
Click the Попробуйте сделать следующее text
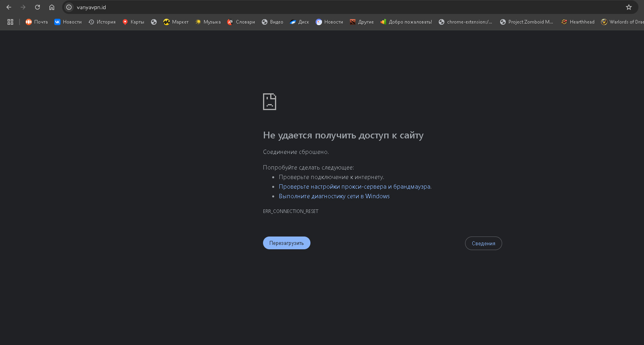308,168
